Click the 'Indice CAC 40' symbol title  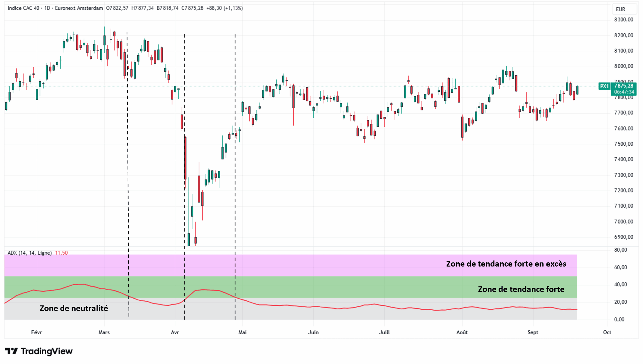click(23, 8)
